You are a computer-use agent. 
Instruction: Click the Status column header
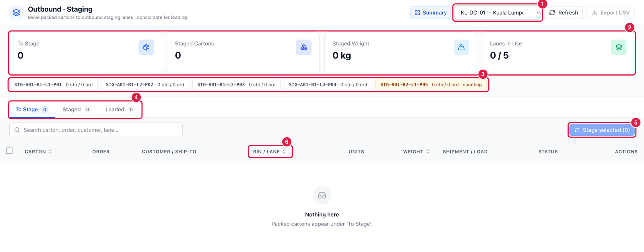pos(548,152)
